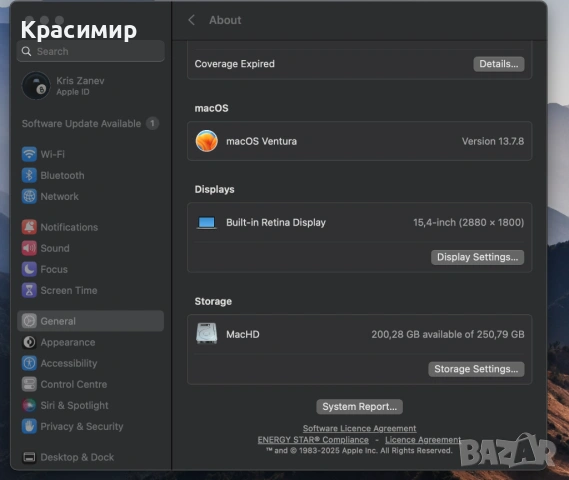
Task: Click the 15,4-inch (2880 × 1800) value
Action: pos(468,222)
